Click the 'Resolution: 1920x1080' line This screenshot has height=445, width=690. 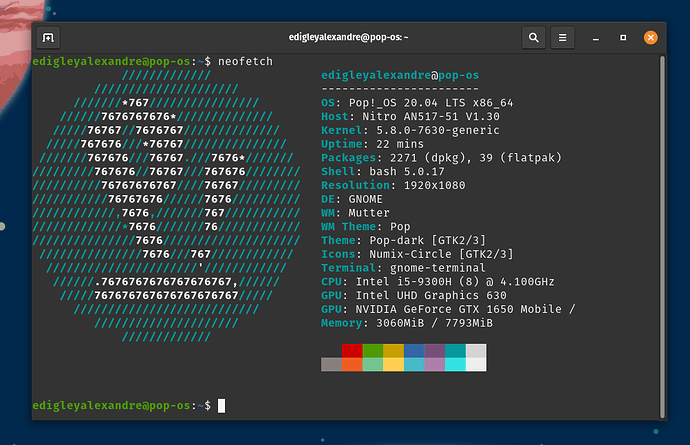393,185
